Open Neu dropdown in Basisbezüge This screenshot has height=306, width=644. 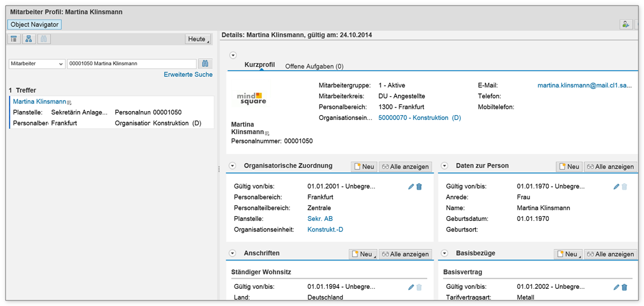(x=568, y=254)
